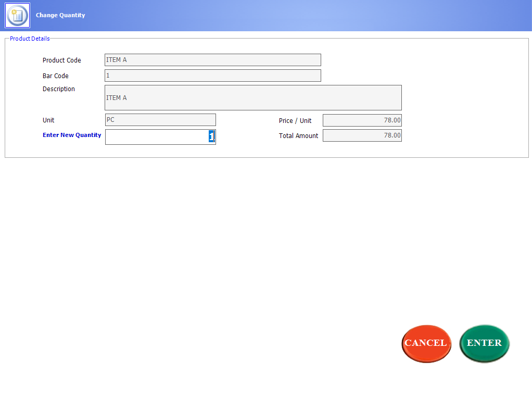
Task: Click the Bar Code label text
Action: 55,76
